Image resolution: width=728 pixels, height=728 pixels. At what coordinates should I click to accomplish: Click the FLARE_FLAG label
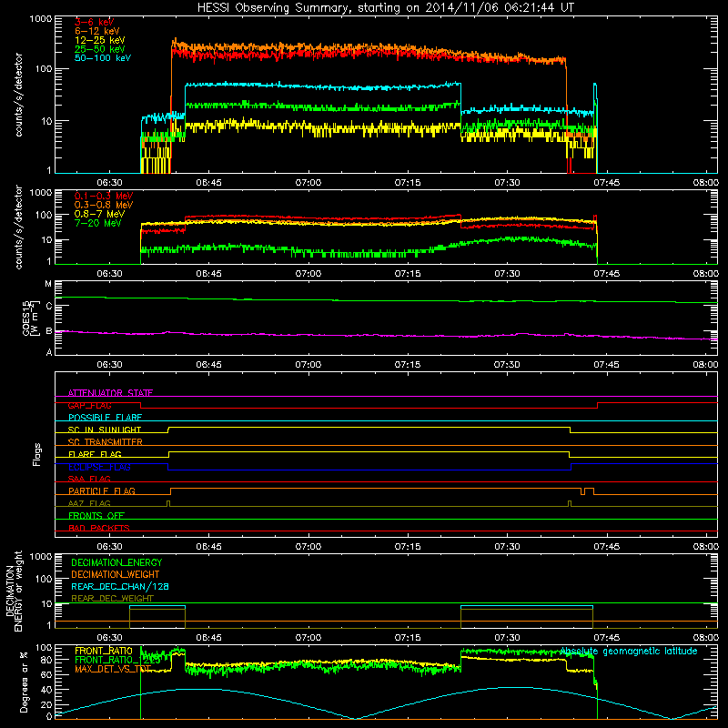pyautogui.click(x=95, y=454)
